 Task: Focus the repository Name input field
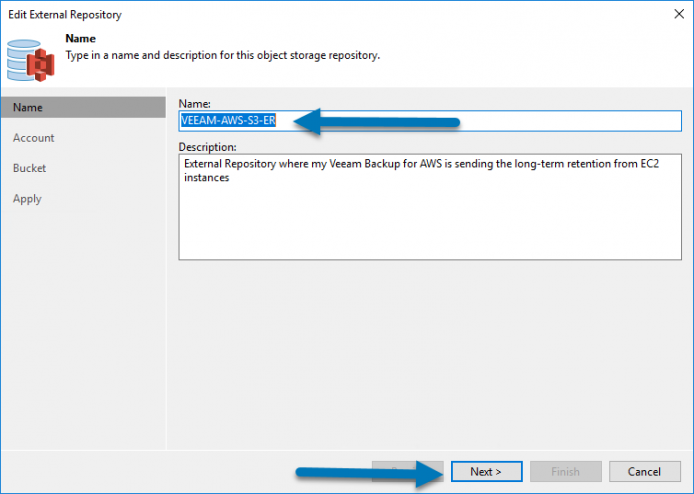[430, 121]
